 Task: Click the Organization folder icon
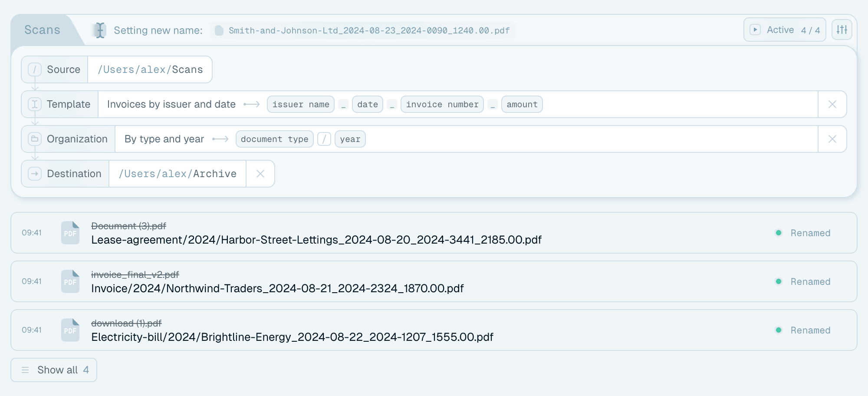tap(35, 139)
